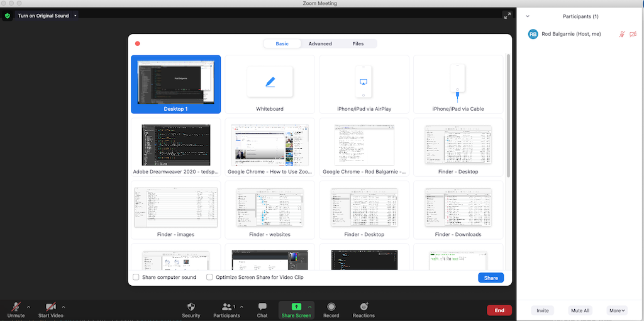Switch to the Advanced tab

[x=320, y=44]
